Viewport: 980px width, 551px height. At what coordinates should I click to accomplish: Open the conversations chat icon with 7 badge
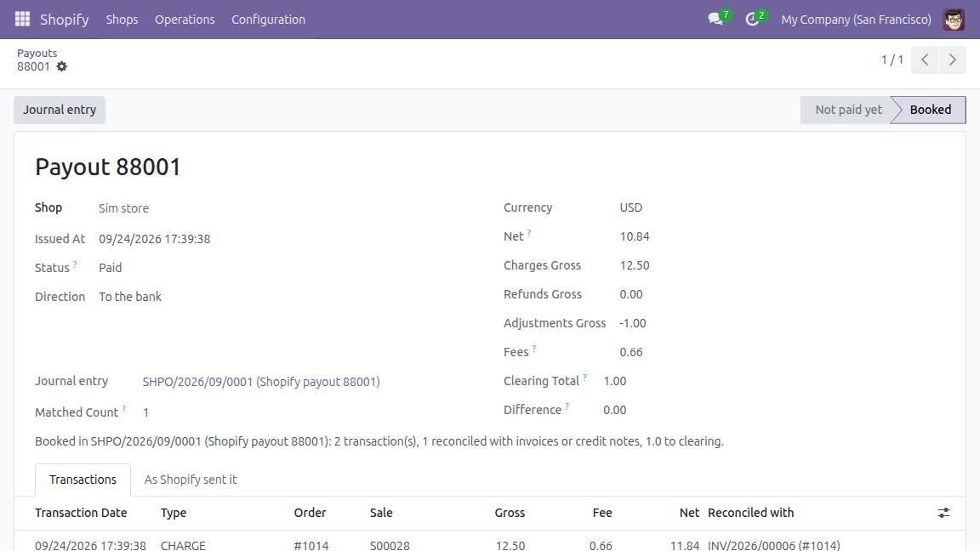pos(717,19)
